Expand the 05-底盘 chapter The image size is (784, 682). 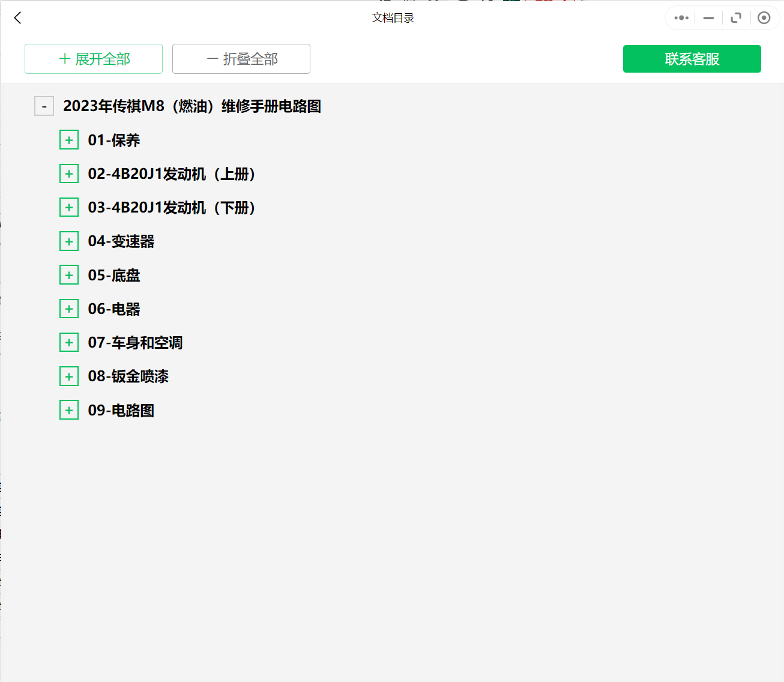(x=69, y=274)
